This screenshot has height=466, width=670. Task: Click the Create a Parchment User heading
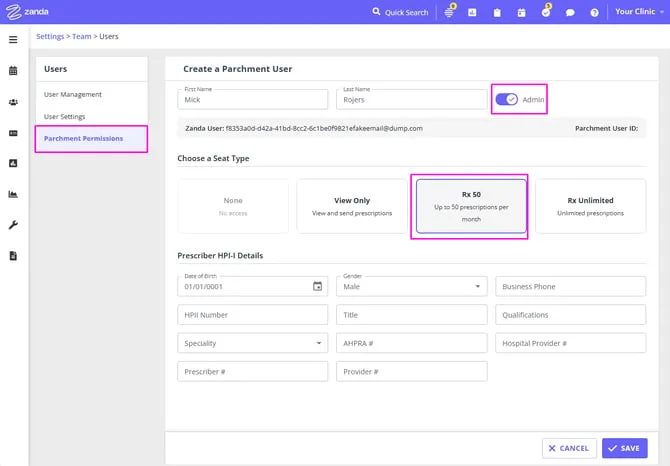(238, 69)
